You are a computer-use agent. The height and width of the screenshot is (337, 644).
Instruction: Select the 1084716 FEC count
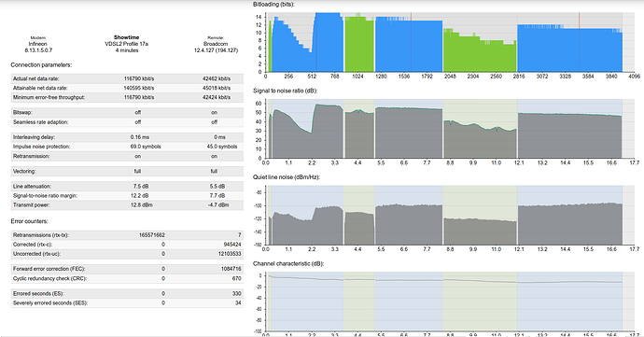(231, 269)
